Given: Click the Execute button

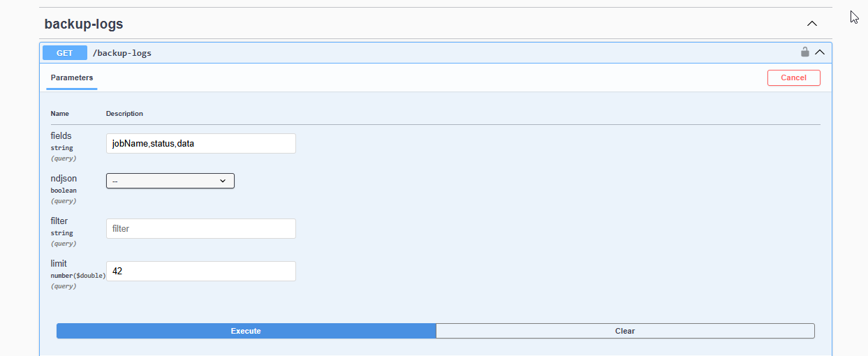Looking at the screenshot, I should tap(246, 331).
